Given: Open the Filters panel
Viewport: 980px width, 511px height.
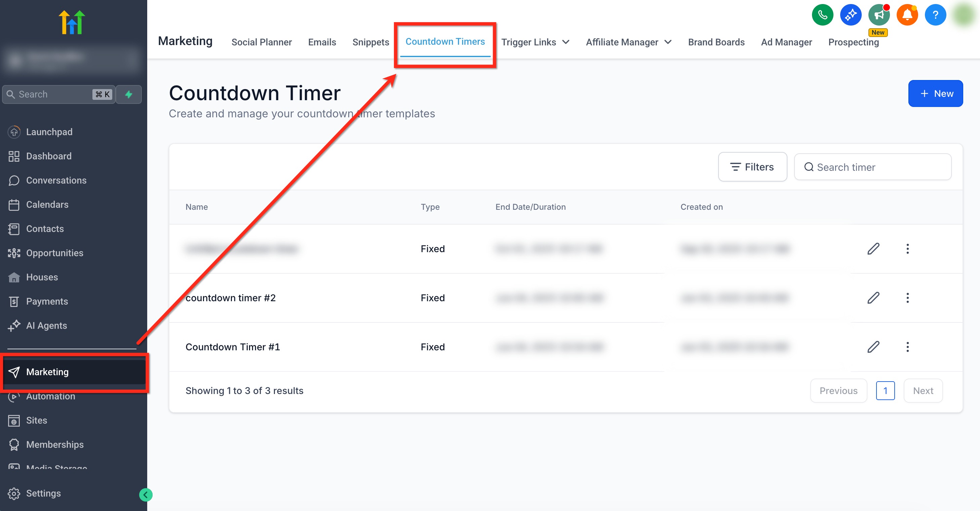Looking at the screenshot, I should point(752,167).
